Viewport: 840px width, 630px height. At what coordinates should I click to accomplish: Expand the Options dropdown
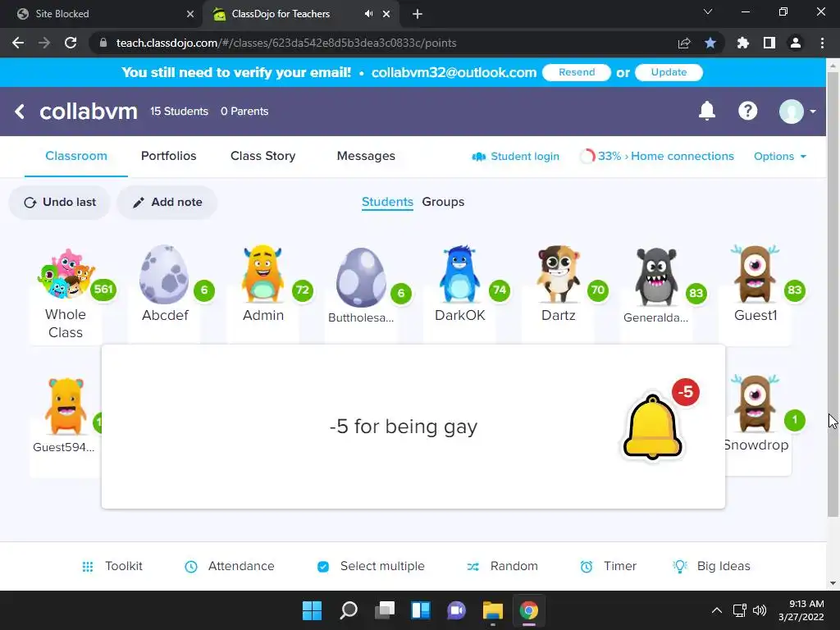[780, 157]
